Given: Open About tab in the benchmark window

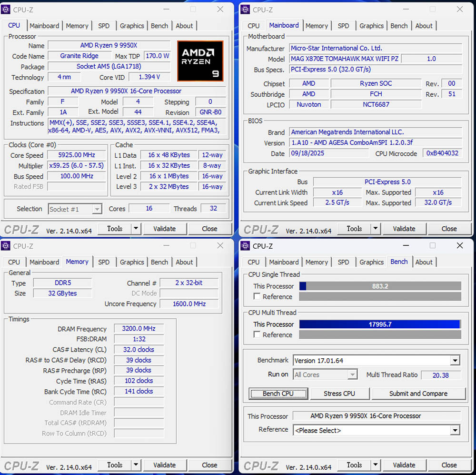Looking at the screenshot, I should (424, 262).
